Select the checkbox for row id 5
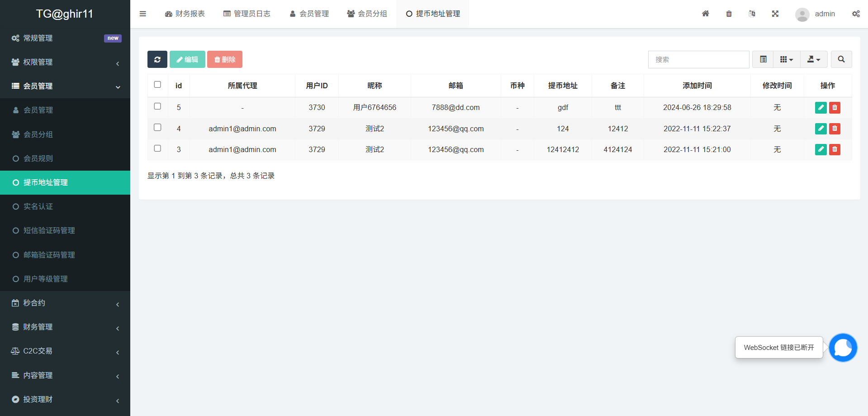Screen dimensions: 868x416 pyautogui.click(x=157, y=106)
